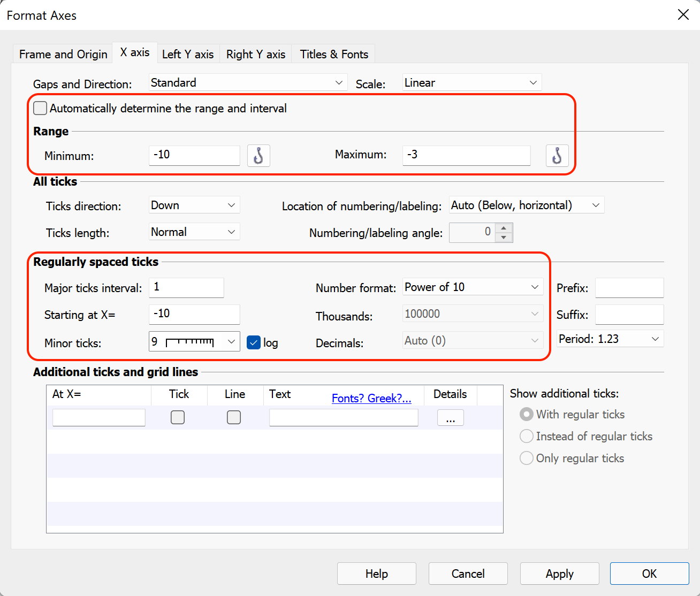The width and height of the screenshot is (700, 596).
Task: Check the Line box in additional ticks row
Action: (234, 417)
